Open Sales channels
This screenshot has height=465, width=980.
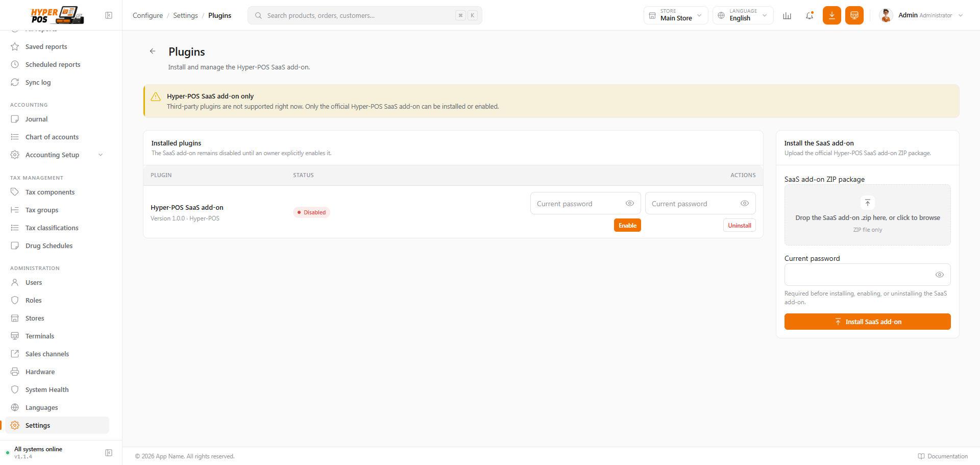pyautogui.click(x=57, y=354)
